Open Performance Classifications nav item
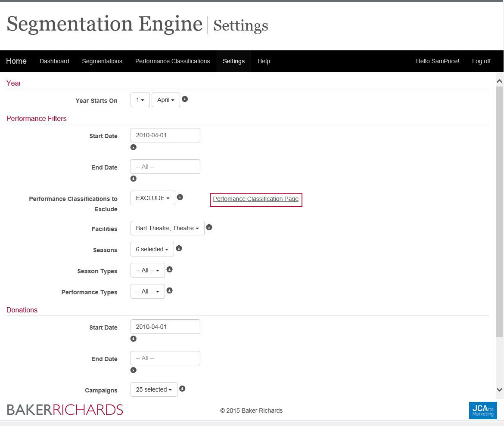Image resolution: width=504 pixels, height=426 pixels. pos(172,61)
